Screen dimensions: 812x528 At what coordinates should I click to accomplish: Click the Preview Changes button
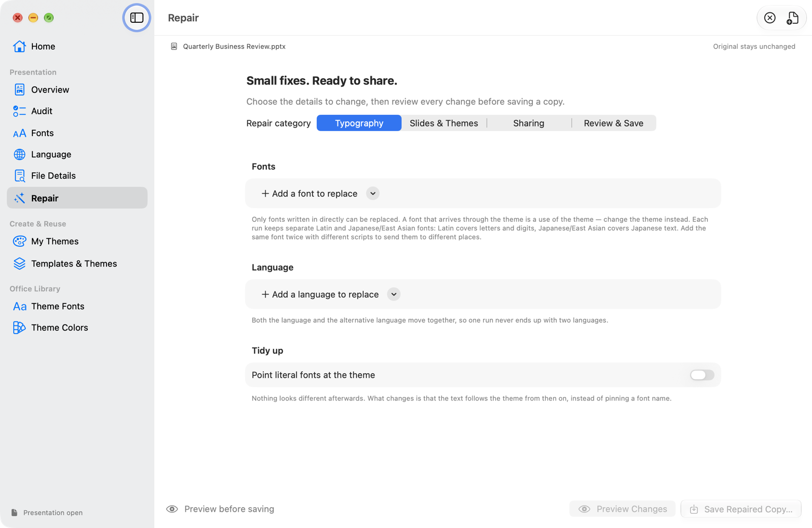[622, 509]
